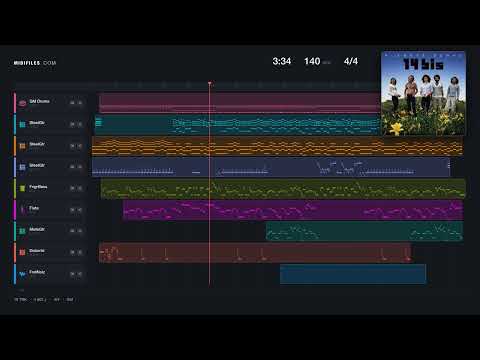Select the FngrBass track name
Screen dimensions: 480x360
[38, 187]
